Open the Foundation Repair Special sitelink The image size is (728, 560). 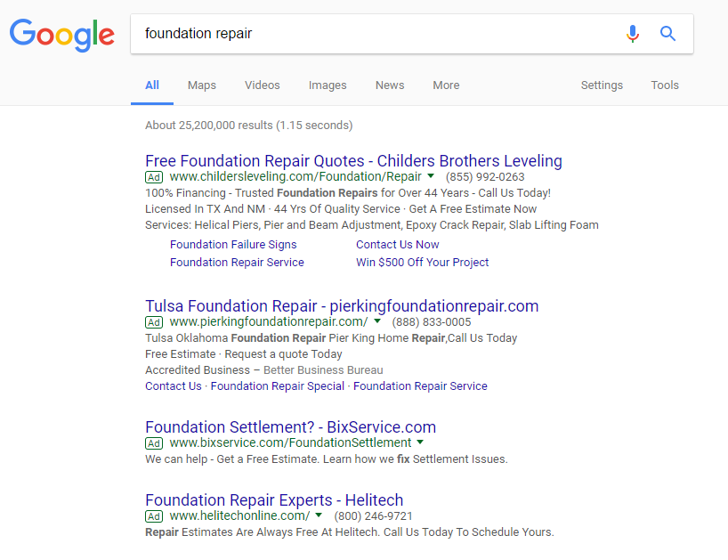[x=279, y=386]
